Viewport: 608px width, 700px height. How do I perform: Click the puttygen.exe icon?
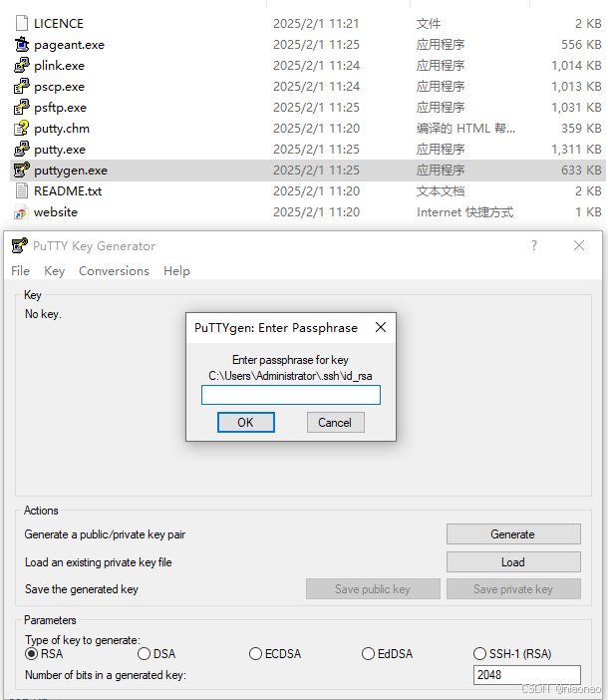tap(21, 171)
